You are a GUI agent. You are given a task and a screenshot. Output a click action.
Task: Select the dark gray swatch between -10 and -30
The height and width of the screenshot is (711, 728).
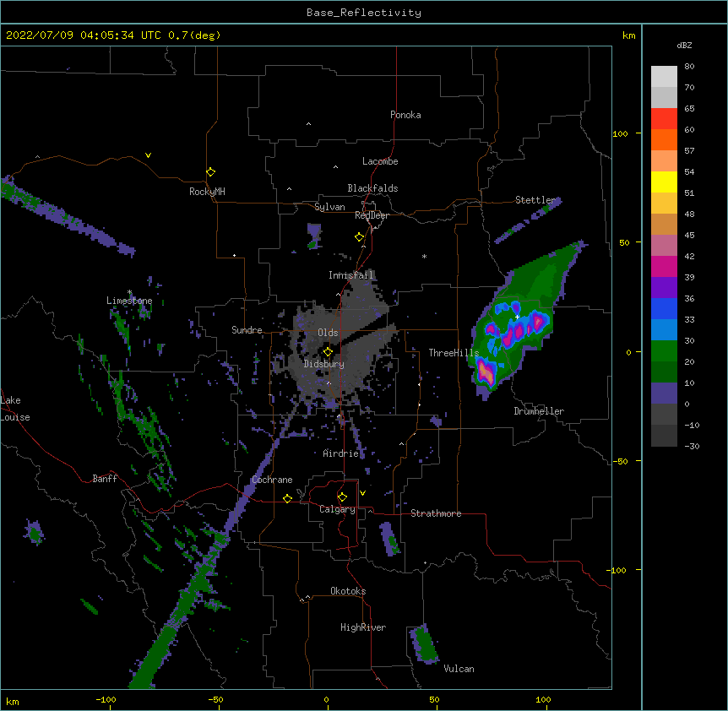pyautogui.click(x=664, y=436)
